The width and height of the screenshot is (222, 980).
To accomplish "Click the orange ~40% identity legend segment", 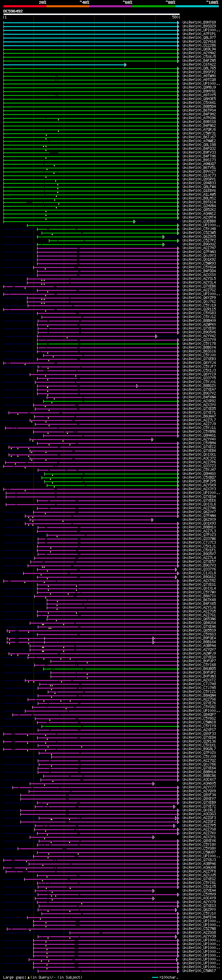I will pyautogui.click(x=68, y=6).
